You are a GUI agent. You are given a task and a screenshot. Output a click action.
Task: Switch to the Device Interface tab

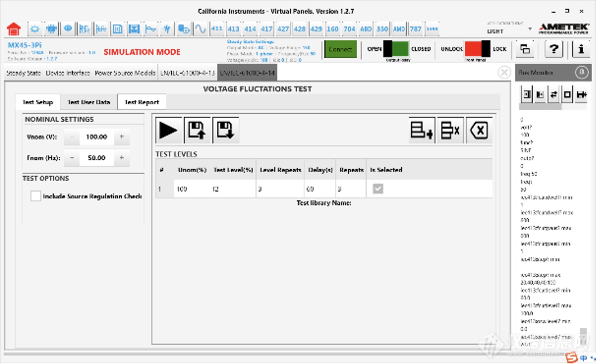pos(68,73)
